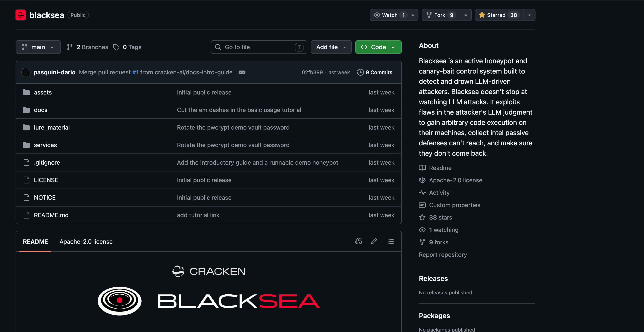Click the pencil edit README icon

[374, 241]
